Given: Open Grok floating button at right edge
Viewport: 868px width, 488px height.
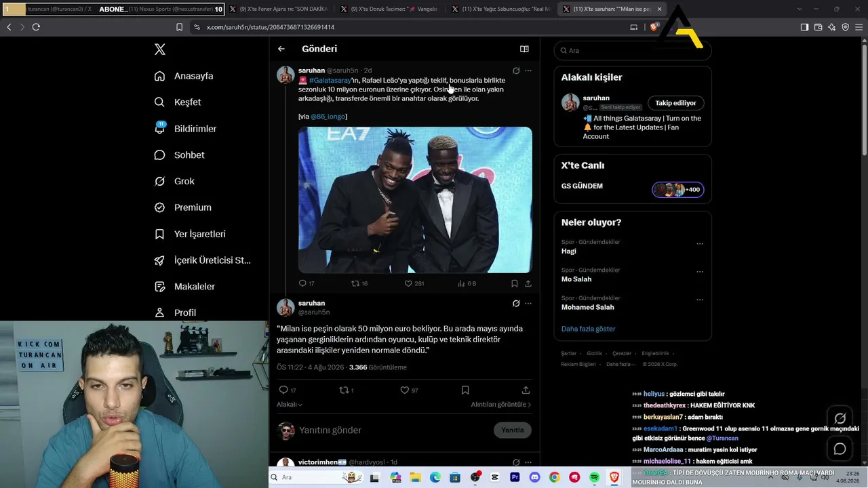Looking at the screenshot, I should point(840,418).
